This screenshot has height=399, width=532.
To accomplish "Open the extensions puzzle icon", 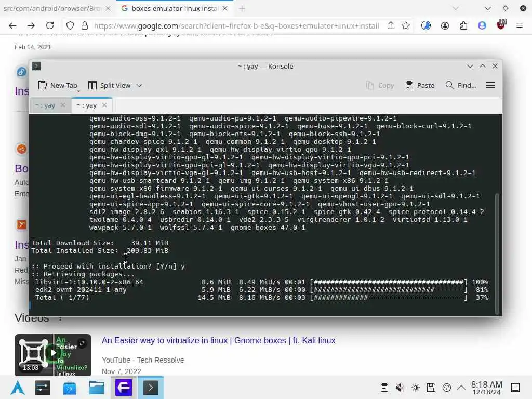I will (x=463, y=25).
